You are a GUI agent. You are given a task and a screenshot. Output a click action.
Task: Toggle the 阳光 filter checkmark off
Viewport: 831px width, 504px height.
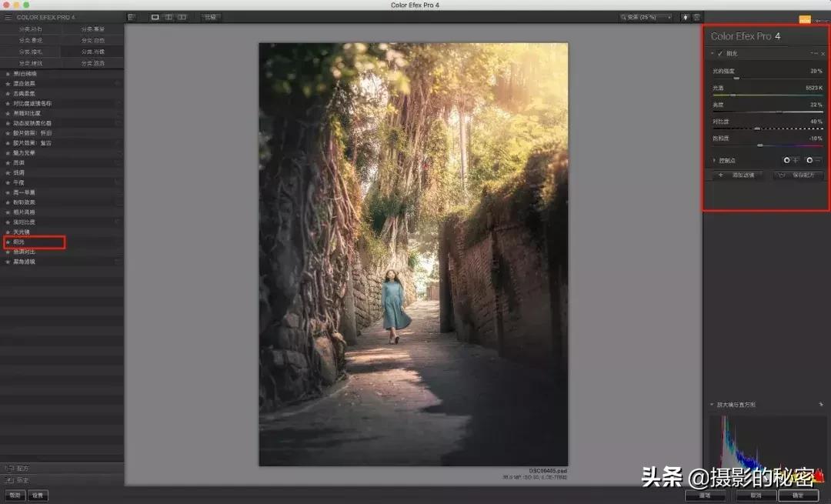tap(720, 54)
